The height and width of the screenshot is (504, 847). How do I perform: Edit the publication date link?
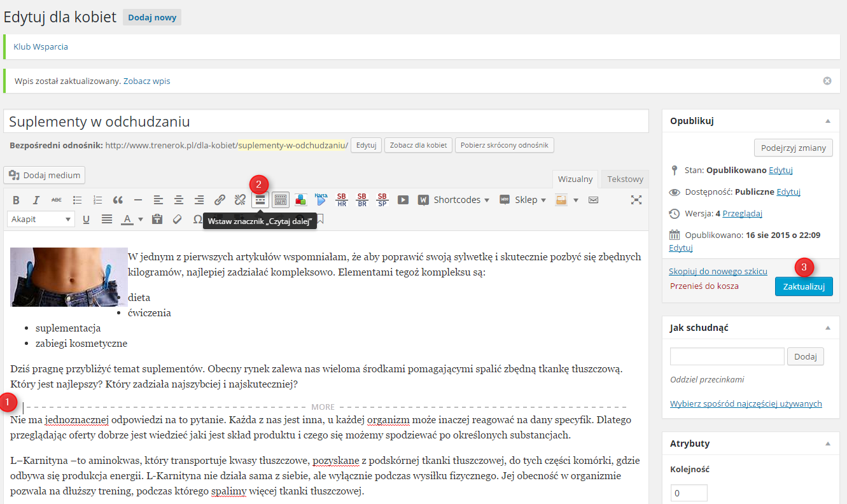681,248
